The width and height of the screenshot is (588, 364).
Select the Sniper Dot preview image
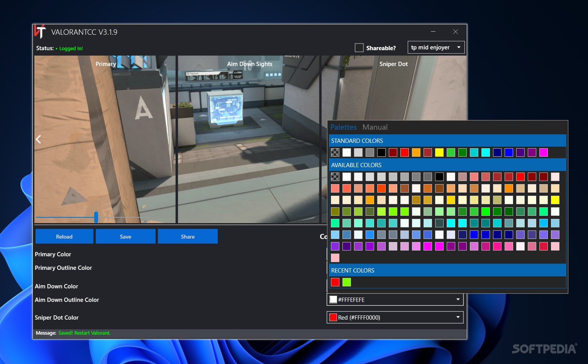(x=394, y=89)
